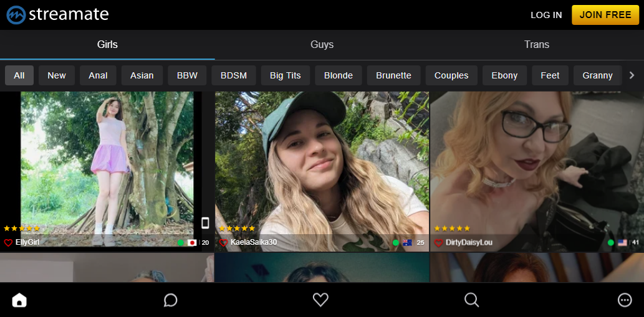Viewport: 644px width, 317px height.
Task: Click the LOG IN link
Action: (546, 15)
